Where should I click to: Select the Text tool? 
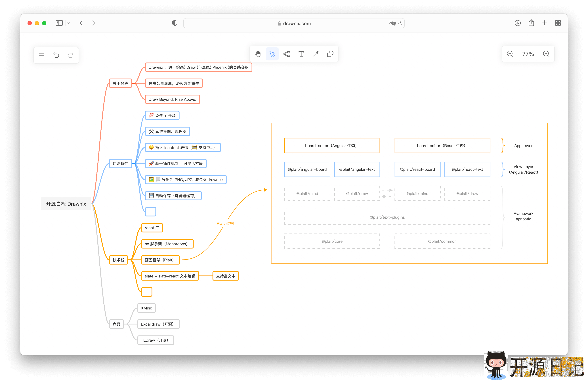pos(301,54)
